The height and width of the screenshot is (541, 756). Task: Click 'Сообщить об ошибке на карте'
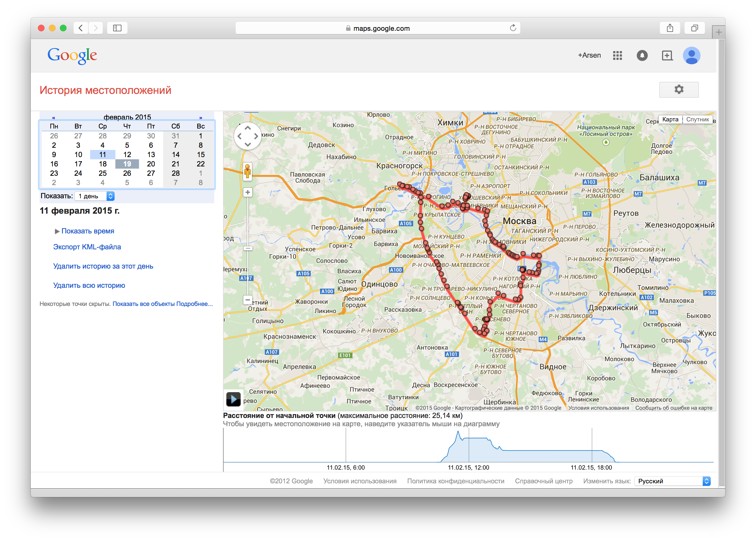(x=673, y=408)
